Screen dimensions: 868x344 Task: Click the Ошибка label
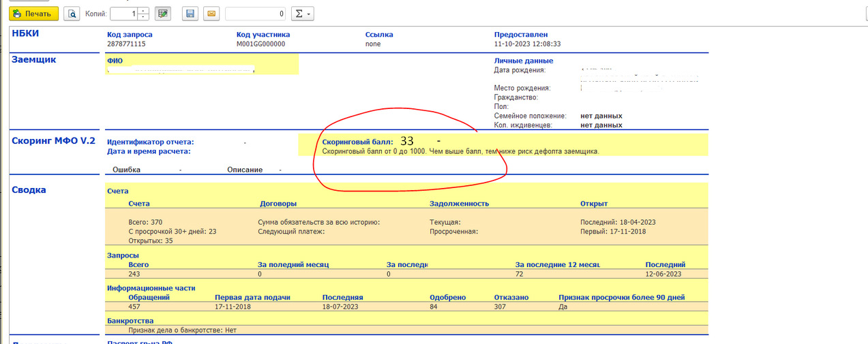[x=128, y=170]
